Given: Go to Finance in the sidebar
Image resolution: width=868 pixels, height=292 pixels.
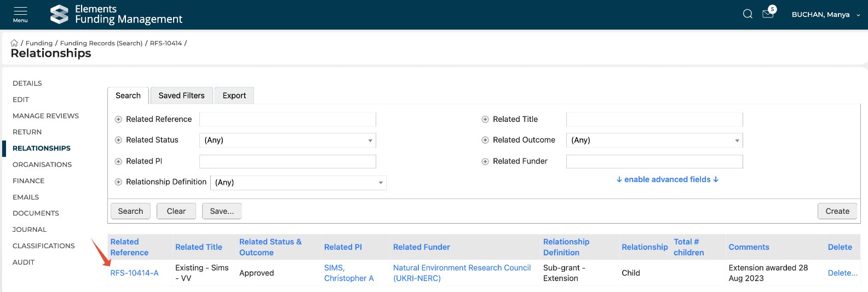Looking at the screenshot, I should 28,181.
